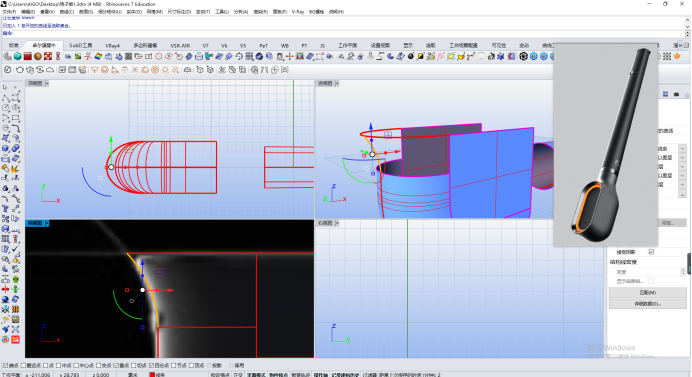This screenshot has height=377, width=692.
Task: Click the stepper arrows in the Match panel
Action: [x=683, y=271]
